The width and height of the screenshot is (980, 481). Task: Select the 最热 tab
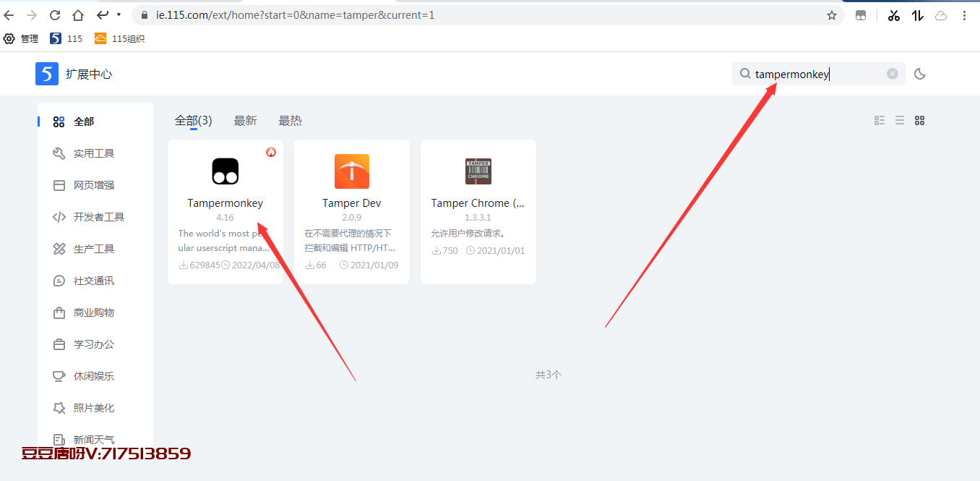[x=290, y=121]
